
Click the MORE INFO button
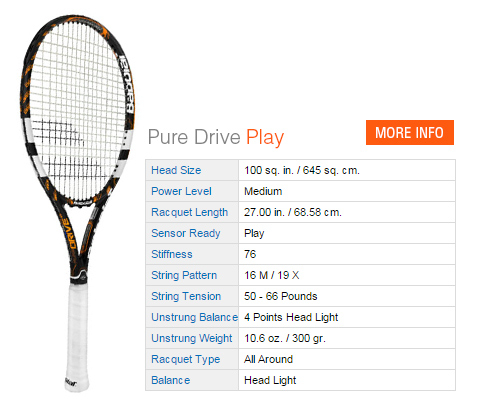(410, 132)
